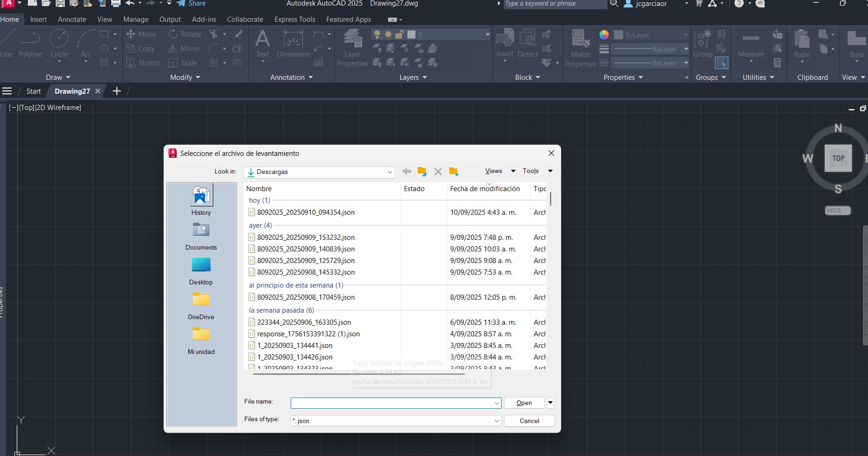
Task: Click the History shortcut icon in the places sidebar
Action: (x=201, y=196)
